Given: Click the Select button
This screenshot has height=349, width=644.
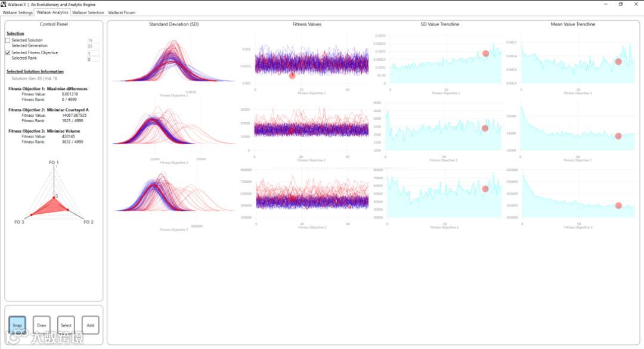Looking at the screenshot, I should coord(66,325).
